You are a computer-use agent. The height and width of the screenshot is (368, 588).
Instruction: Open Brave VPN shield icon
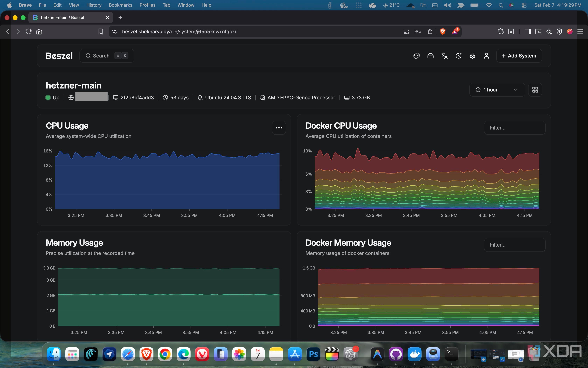559,32
